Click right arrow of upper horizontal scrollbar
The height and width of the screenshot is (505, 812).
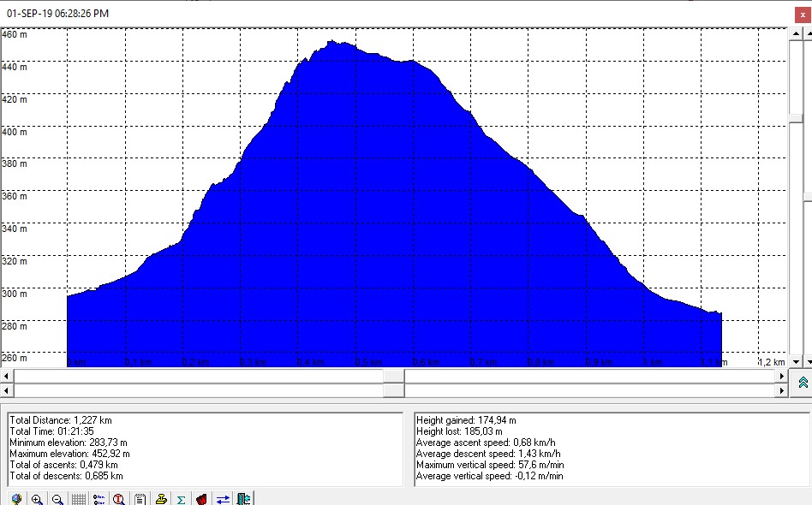780,376
